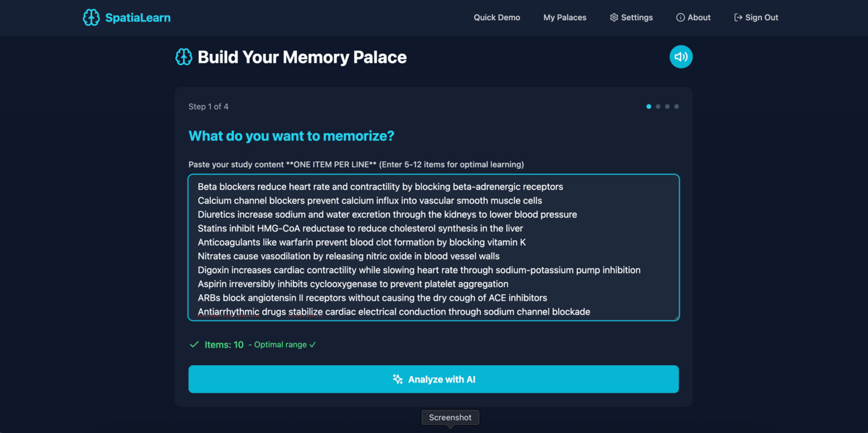This screenshot has height=433, width=868.
Task: Click the SpatiaLearn brand name link
Action: (x=138, y=17)
